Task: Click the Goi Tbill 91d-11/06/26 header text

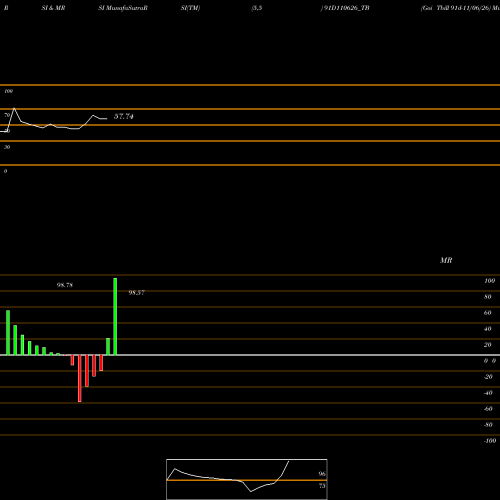Action: (x=456, y=8)
